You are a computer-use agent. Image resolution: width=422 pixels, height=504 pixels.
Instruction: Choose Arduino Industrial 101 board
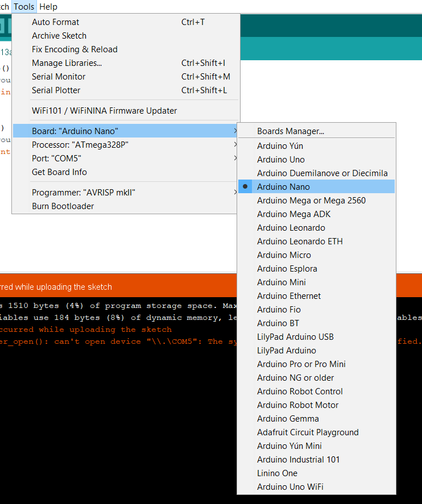coord(316,460)
